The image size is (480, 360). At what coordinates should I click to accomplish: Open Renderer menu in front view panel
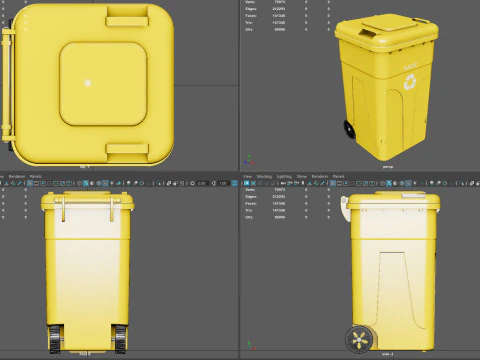click(17, 176)
